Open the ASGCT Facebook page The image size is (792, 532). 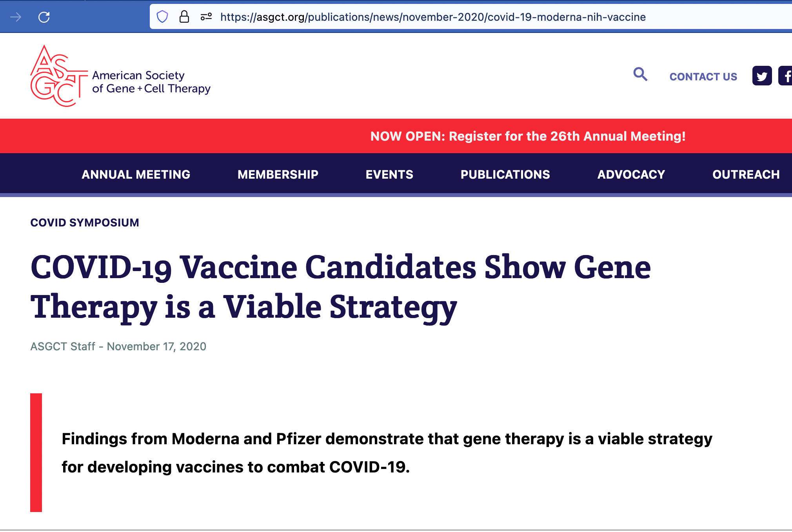coord(785,76)
